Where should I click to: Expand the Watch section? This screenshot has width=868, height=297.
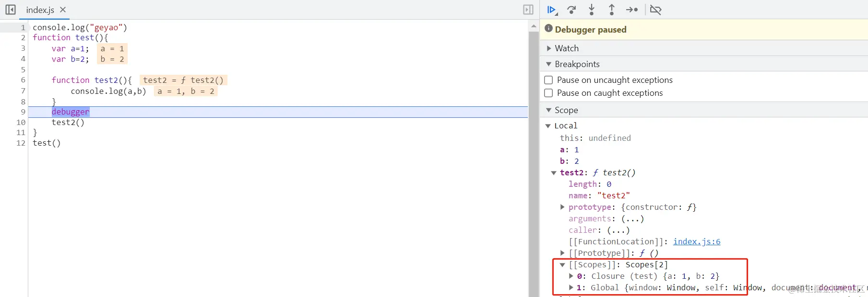[x=549, y=48]
